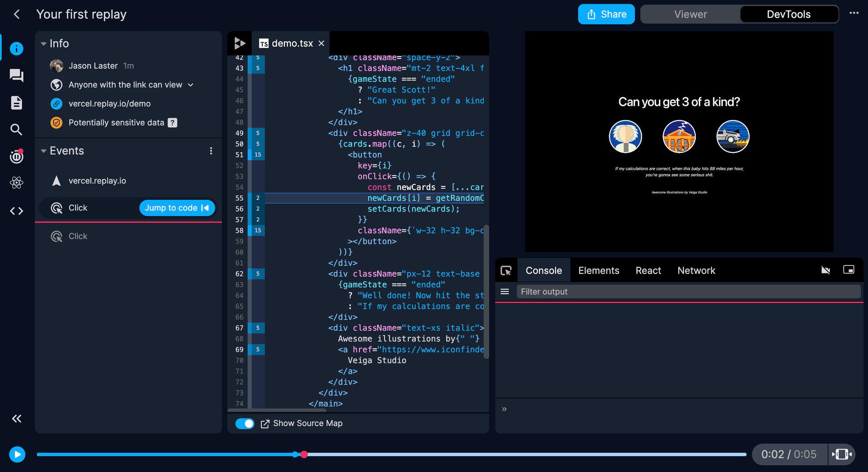The image size is (868, 472).
Task: Click the network mute icon
Action: [826, 270]
